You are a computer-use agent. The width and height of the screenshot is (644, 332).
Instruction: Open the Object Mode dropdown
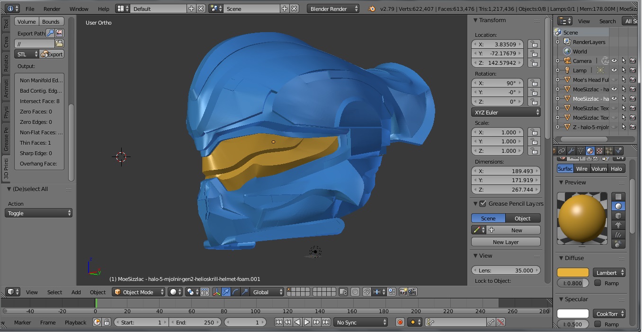click(x=139, y=292)
